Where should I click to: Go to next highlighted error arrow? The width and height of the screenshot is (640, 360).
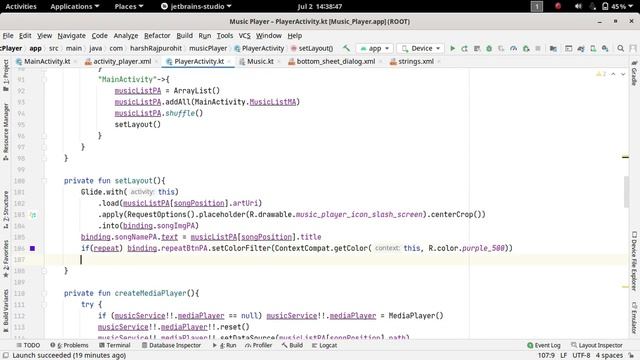pyautogui.click(x=623, y=74)
